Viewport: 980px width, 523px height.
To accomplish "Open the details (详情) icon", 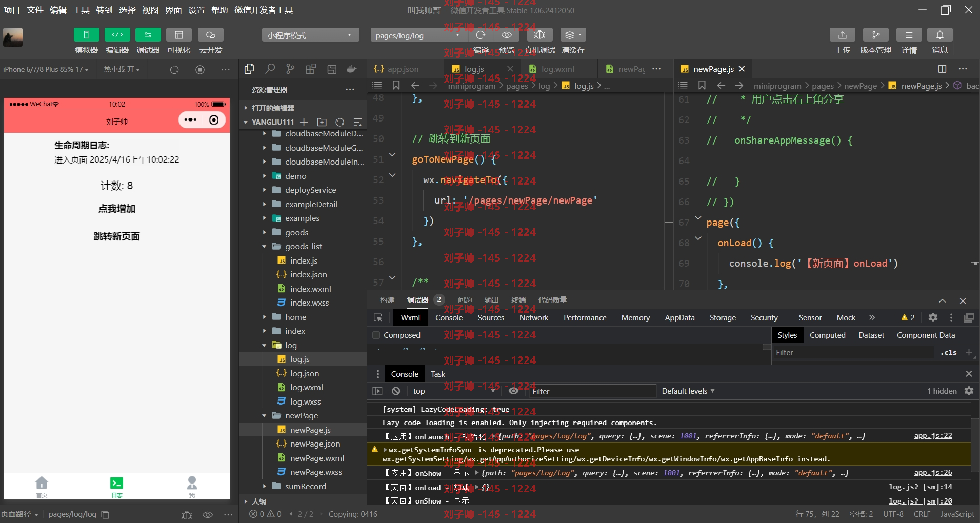I will pos(909,35).
